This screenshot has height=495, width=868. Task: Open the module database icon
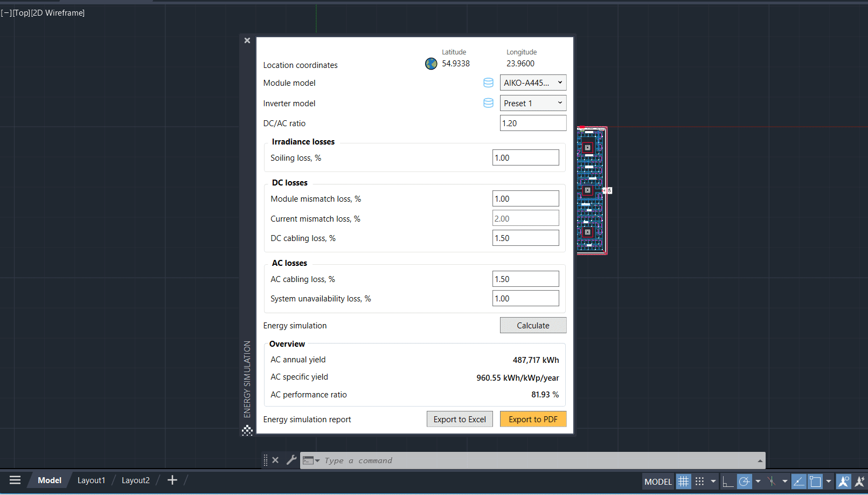click(488, 82)
